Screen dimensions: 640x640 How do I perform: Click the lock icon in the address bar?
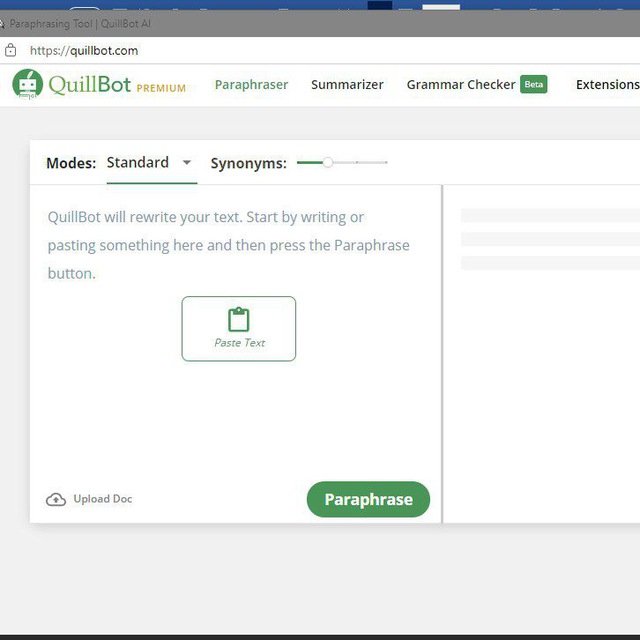point(10,50)
